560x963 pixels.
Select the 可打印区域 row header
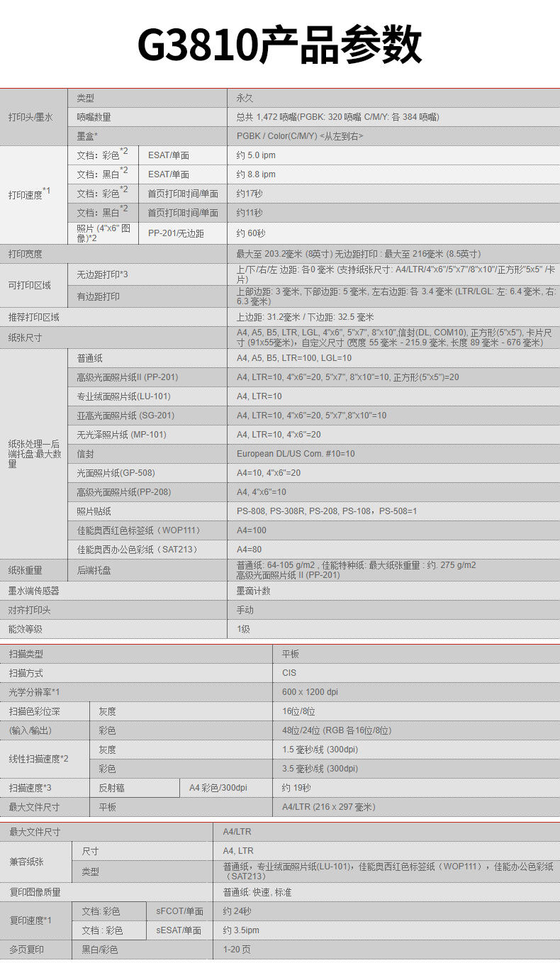coord(29,286)
